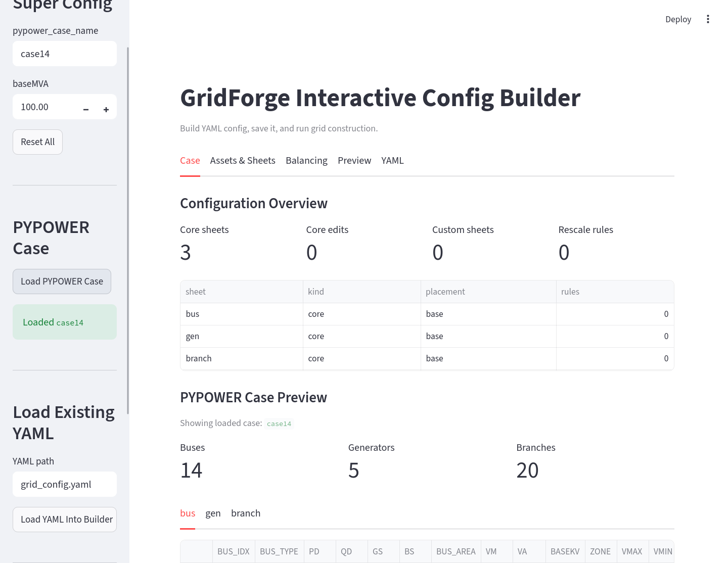Select the kind column header
This screenshot has width=728, height=563.
(362, 292)
